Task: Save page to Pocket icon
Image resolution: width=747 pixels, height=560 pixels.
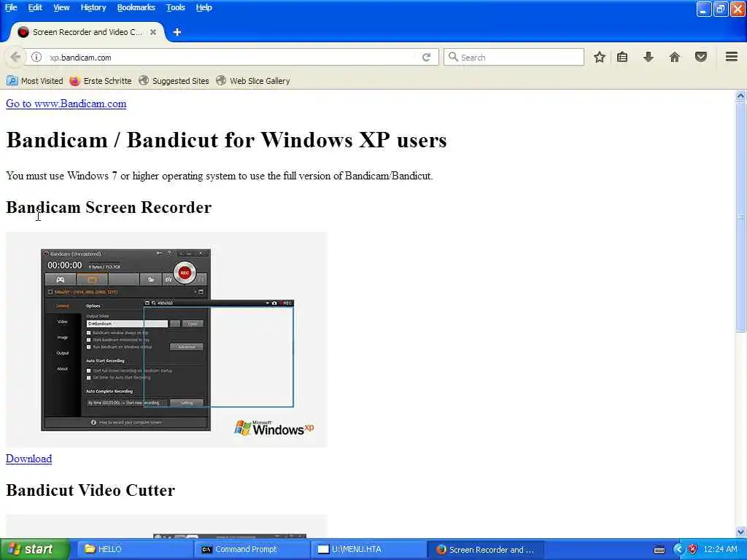Action: click(x=701, y=57)
